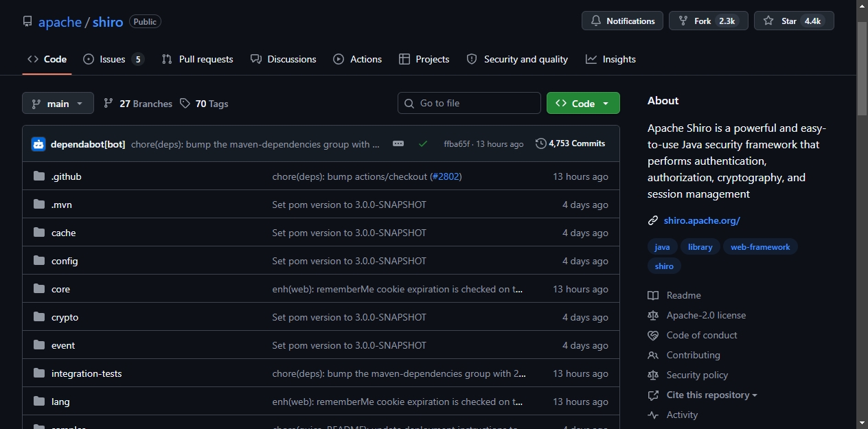The width and height of the screenshot is (868, 429).
Task: Click the folder icon next to core
Action: point(39,289)
